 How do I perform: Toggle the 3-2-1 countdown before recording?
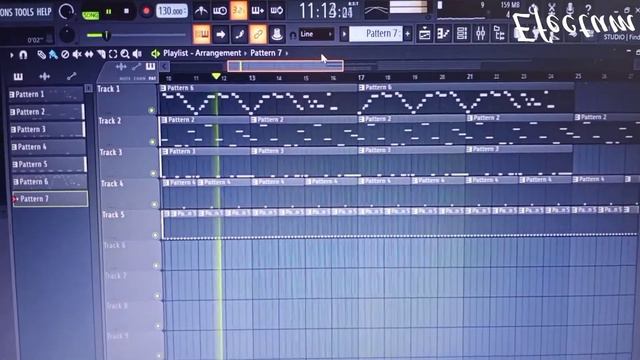tap(239, 11)
